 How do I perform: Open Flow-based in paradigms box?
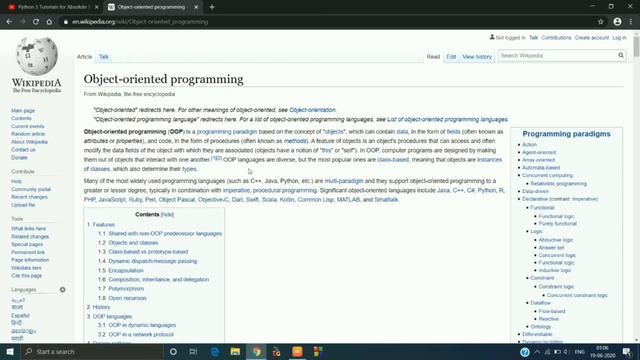pyautogui.click(x=552, y=311)
